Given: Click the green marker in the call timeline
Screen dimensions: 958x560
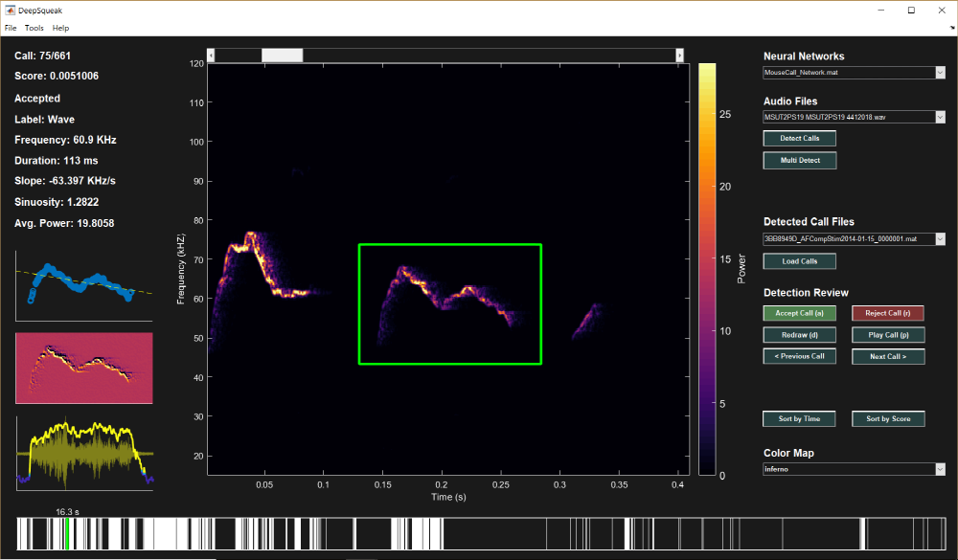Looking at the screenshot, I should [x=68, y=533].
